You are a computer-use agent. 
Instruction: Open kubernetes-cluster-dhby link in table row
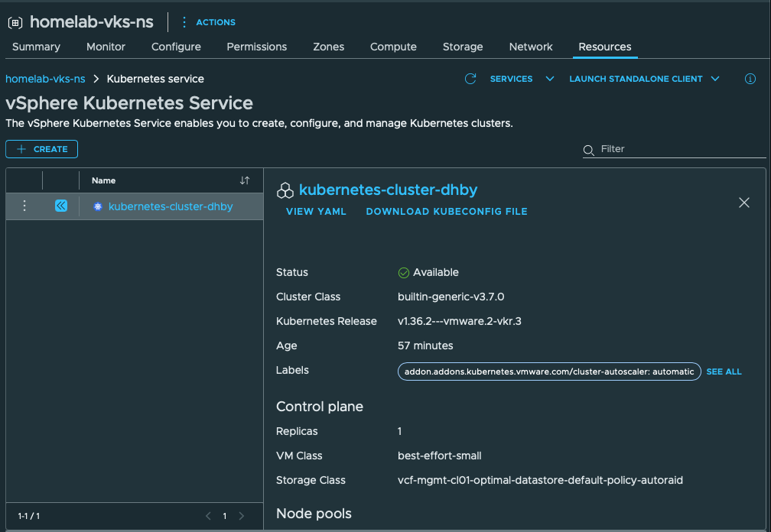click(x=171, y=206)
